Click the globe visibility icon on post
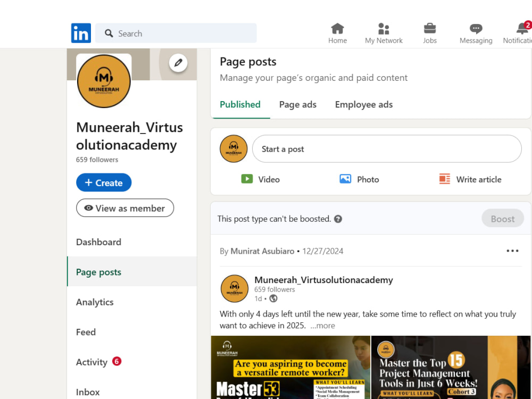 [273, 298]
